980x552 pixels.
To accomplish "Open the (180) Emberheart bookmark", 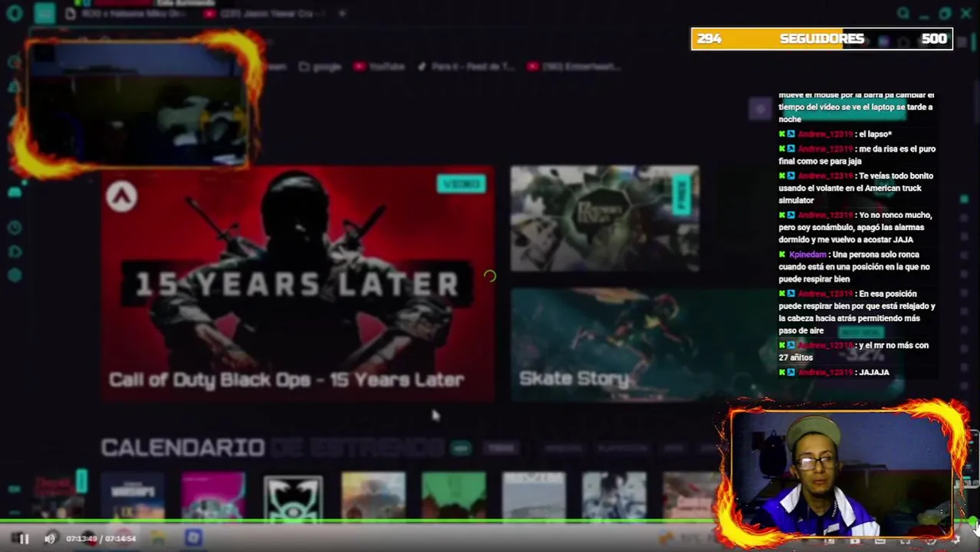I will [574, 67].
